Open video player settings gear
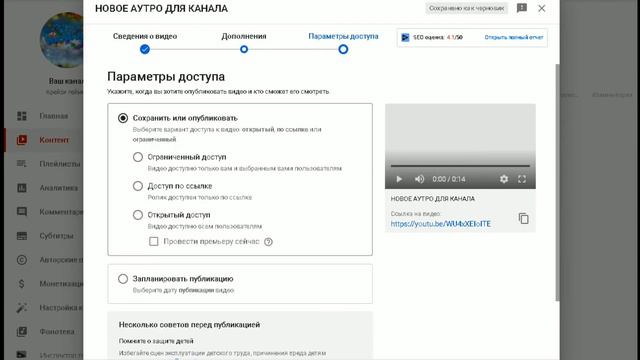The image size is (640, 360). (504, 179)
